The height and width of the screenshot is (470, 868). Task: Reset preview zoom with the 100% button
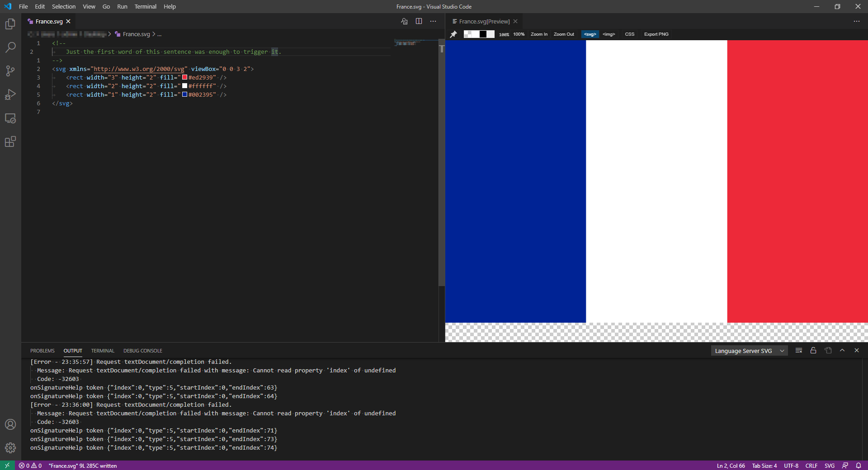click(519, 34)
